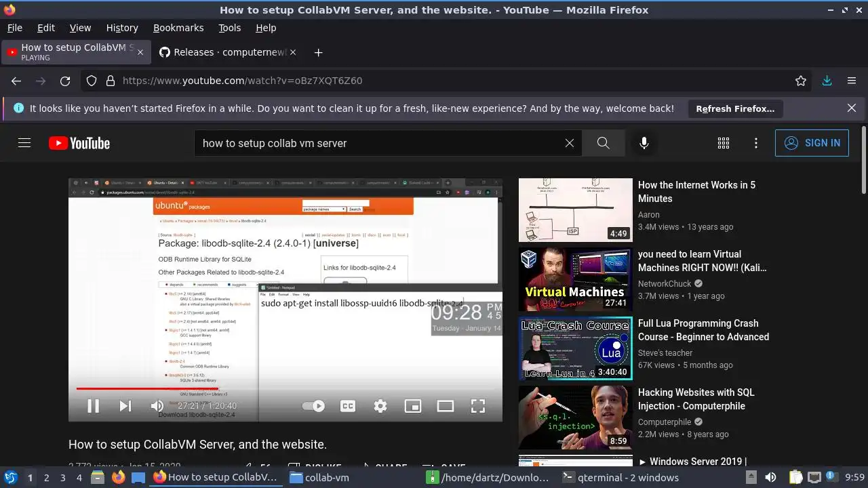The height and width of the screenshot is (488, 868).
Task: Open the Help menu
Action: (266, 28)
